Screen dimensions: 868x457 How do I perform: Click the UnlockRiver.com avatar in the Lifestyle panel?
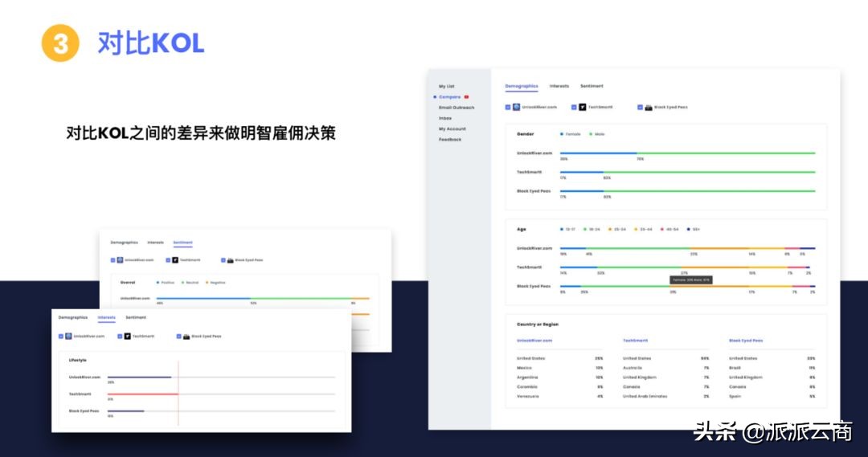68,336
